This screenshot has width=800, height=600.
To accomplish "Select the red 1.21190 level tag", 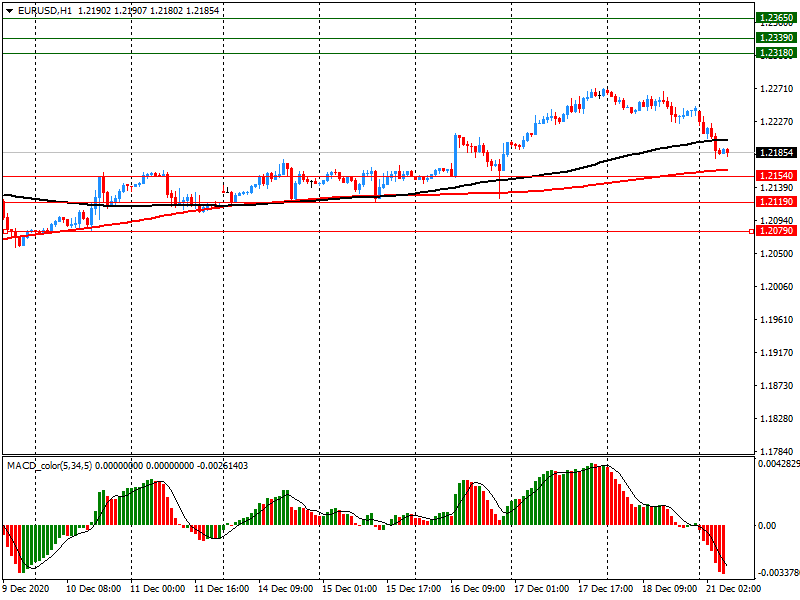I will (x=777, y=202).
